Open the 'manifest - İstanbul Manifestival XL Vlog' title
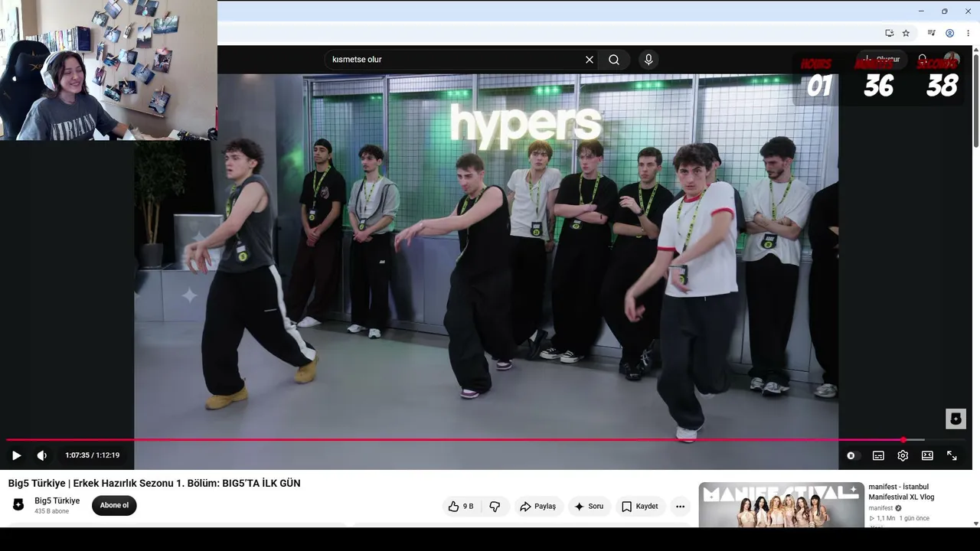 pyautogui.click(x=901, y=492)
